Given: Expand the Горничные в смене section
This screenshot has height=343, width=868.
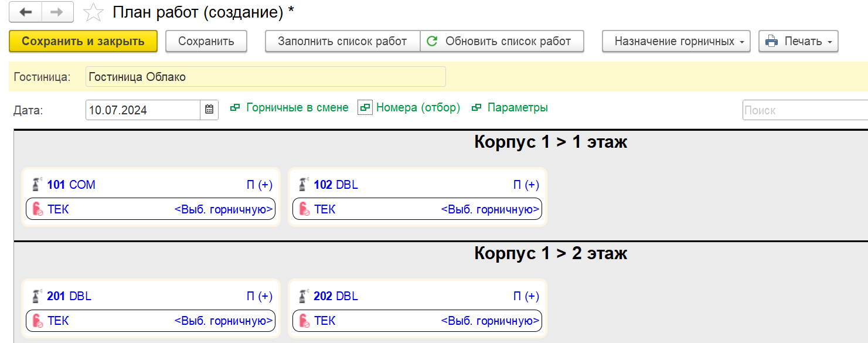Looking at the screenshot, I should pyautogui.click(x=289, y=108).
